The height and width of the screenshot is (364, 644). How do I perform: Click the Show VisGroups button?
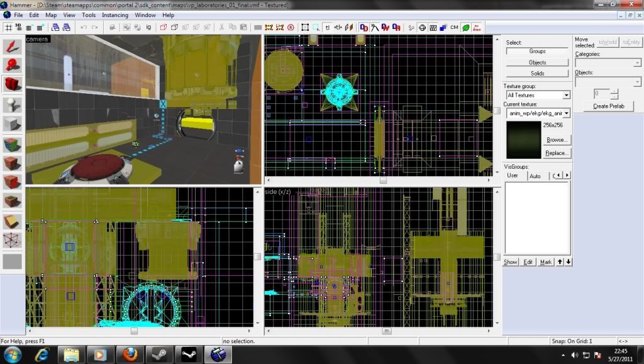pos(511,262)
